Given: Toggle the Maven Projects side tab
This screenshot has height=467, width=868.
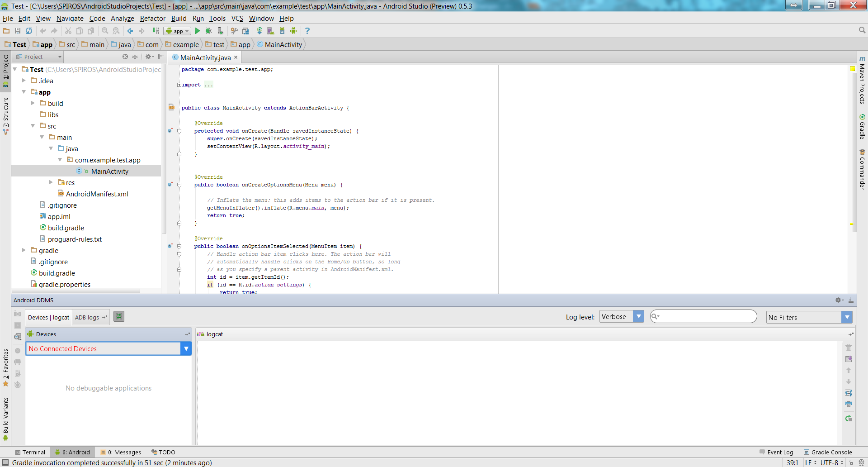Looking at the screenshot, I should click(x=862, y=81).
